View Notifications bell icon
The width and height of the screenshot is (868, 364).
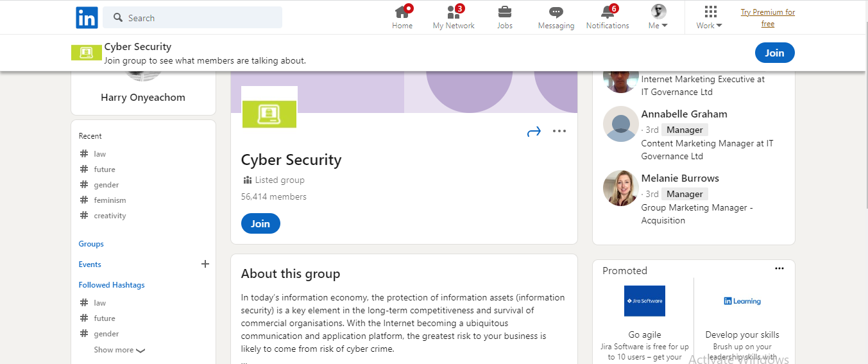(608, 12)
